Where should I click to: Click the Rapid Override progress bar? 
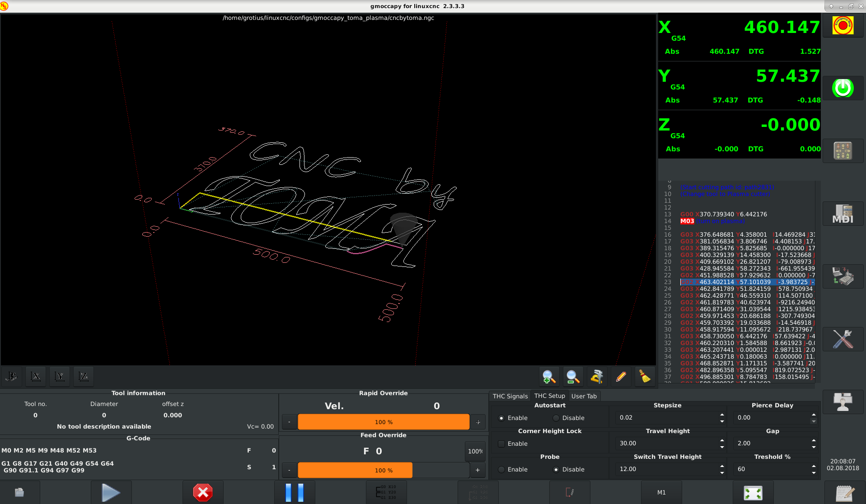tap(384, 422)
